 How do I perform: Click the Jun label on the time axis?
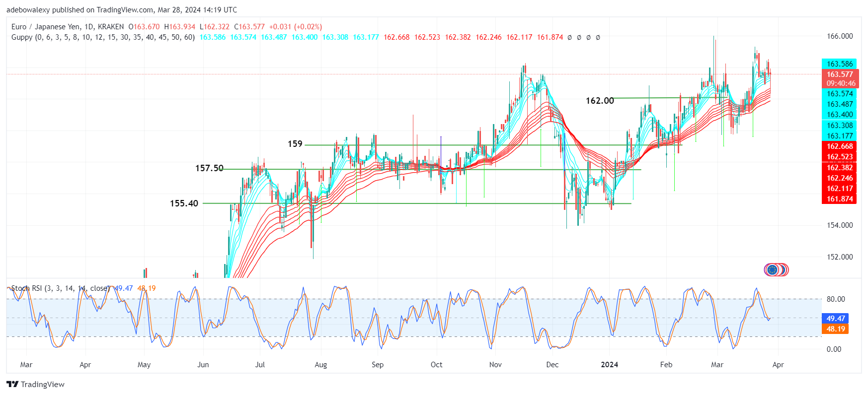[203, 365]
